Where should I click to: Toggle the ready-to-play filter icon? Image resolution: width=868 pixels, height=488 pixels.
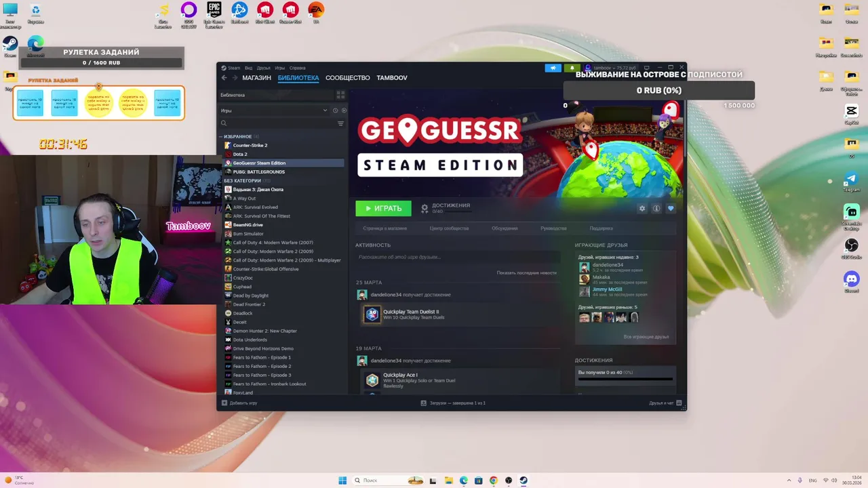344,110
